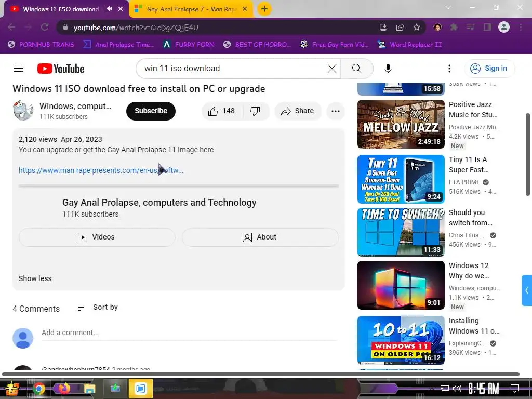Image resolution: width=532 pixels, height=399 pixels.
Task: Open the network icon in system tray
Action: click(445, 389)
